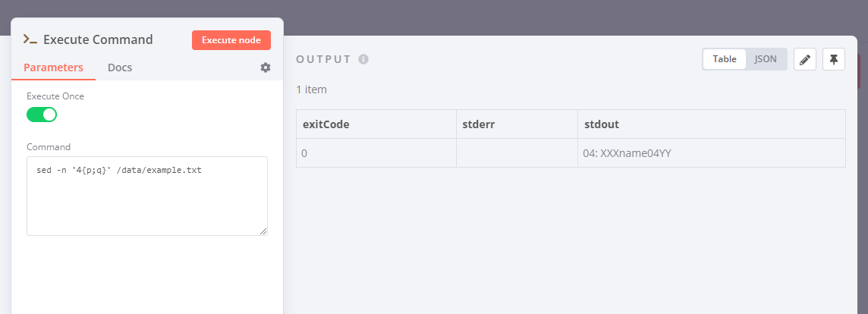The width and height of the screenshot is (868, 314).
Task: Click the Execute Command node title
Action: pyautogui.click(x=99, y=39)
